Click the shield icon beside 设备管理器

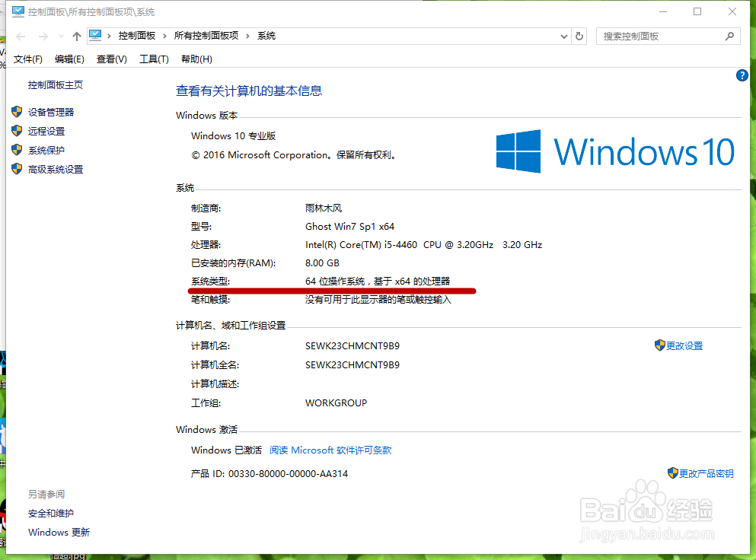click(x=17, y=112)
